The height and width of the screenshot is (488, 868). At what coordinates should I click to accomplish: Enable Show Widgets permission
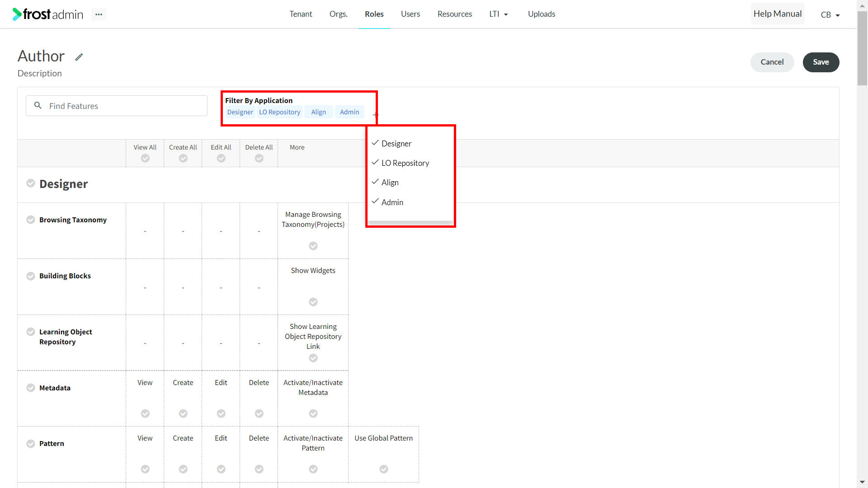tap(313, 302)
